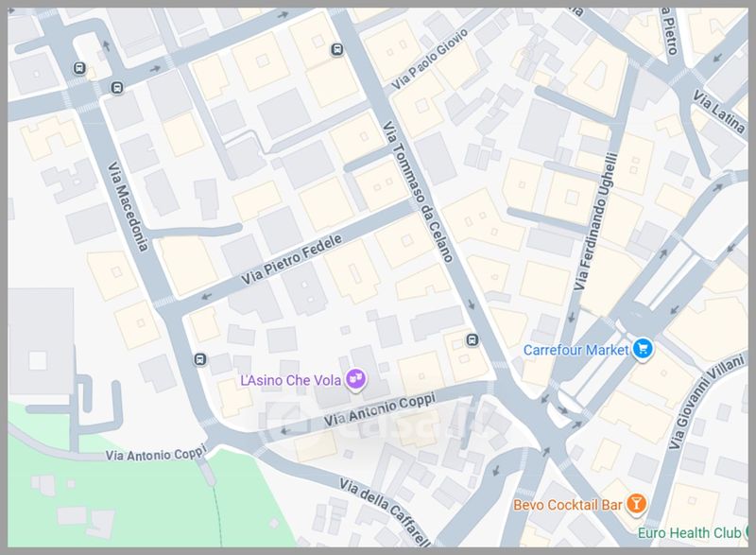
Task: Select the L'Asino Che Vola theater pin
Action: 356,379
